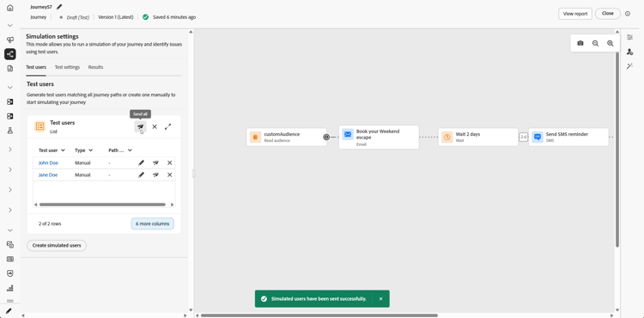The width and height of the screenshot is (644, 318).
Task: Send John Doe test user
Action: (x=155, y=163)
